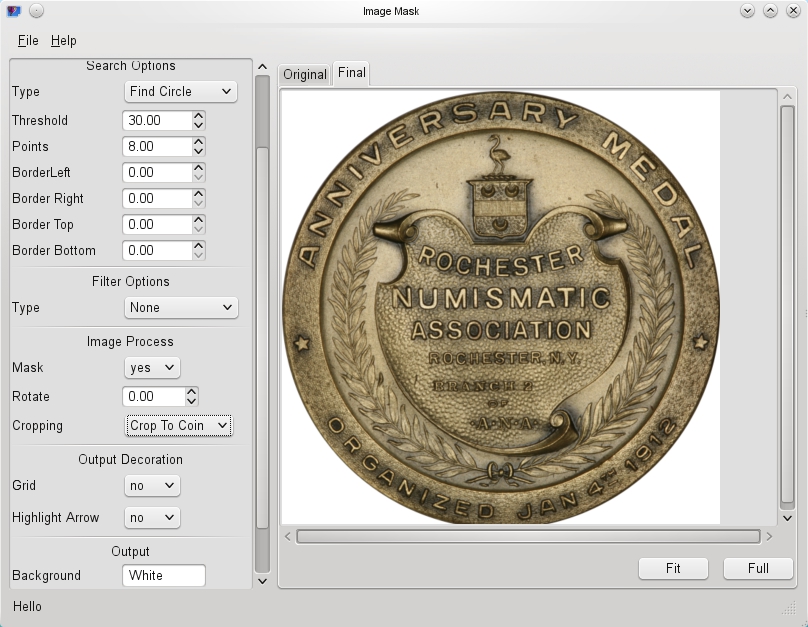808x627 pixels.
Task: Click the Points input field
Action: point(158,146)
